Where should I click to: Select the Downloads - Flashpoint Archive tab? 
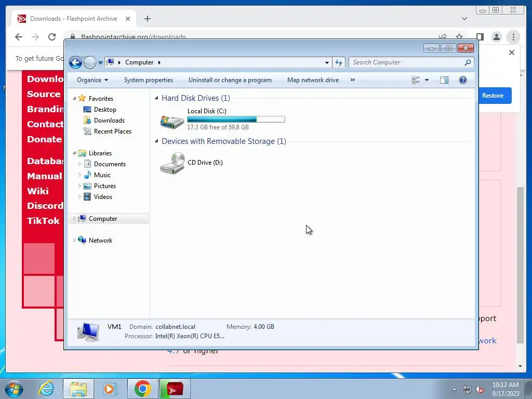pyautogui.click(x=74, y=19)
